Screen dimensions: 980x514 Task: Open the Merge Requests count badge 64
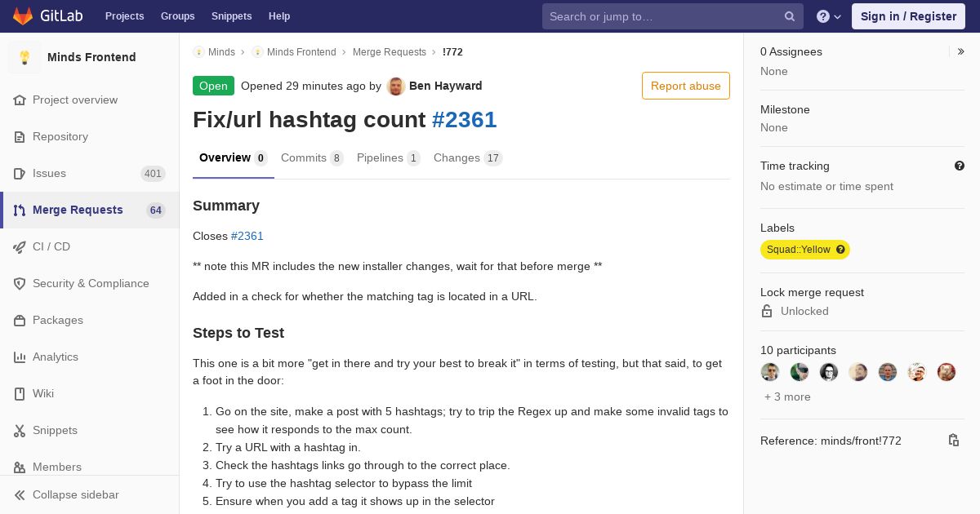coord(156,210)
